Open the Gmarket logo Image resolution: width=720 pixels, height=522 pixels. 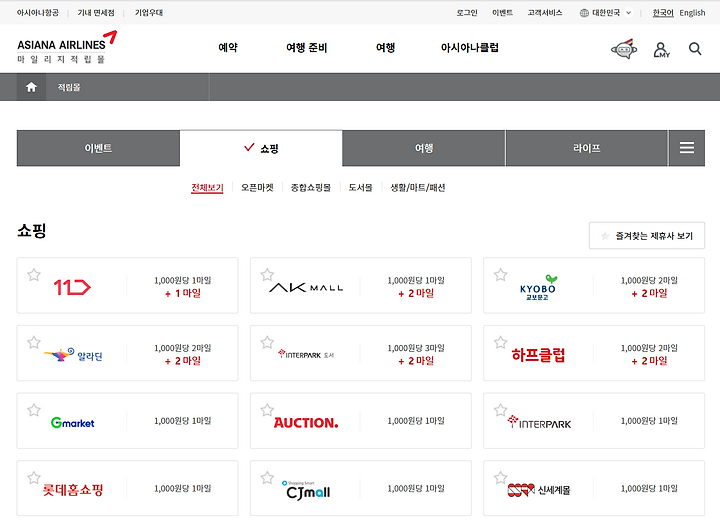coord(73,422)
